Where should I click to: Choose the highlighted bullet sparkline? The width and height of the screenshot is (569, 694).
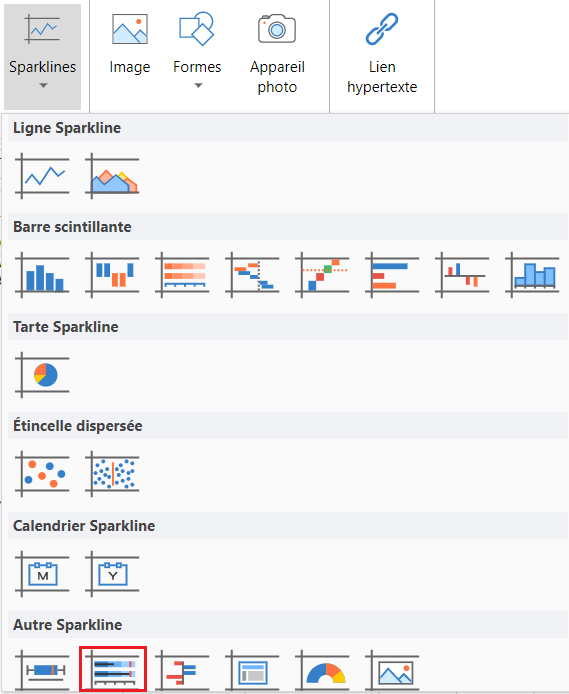coord(113,669)
